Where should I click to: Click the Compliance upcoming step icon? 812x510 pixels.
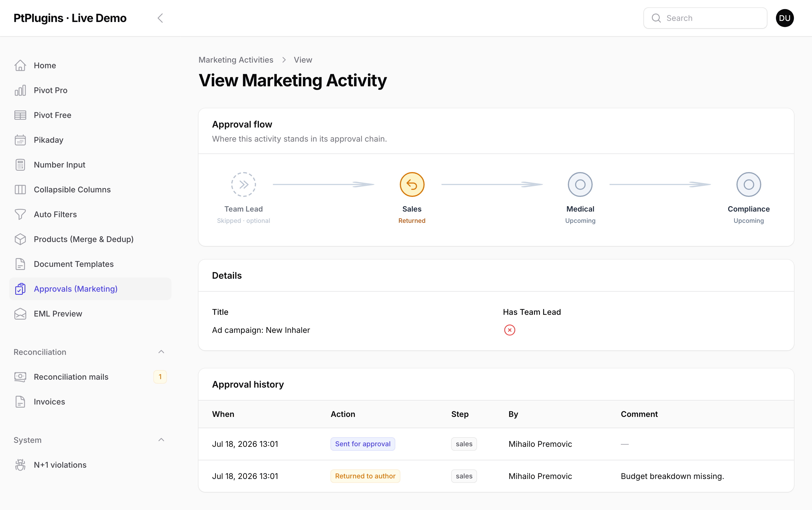point(749,184)
